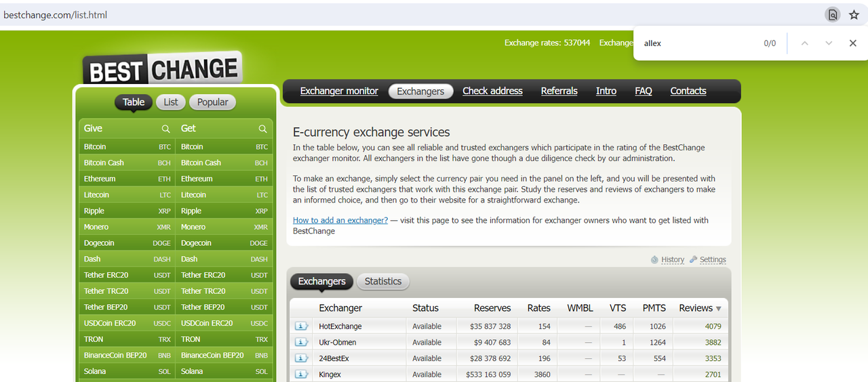Switch to the Statistics tab
The width and height of the screenshot is (868, 382).
383,282
